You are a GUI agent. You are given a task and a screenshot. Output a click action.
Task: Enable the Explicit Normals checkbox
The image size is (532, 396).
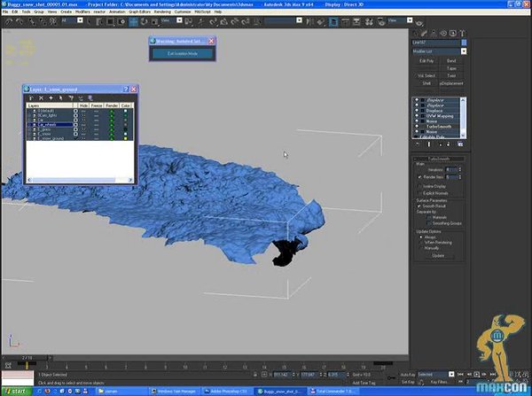point(420,193)
